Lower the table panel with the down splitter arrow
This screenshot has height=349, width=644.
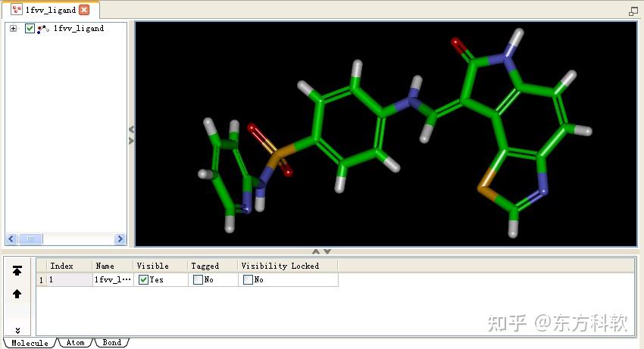pos(327,251)
